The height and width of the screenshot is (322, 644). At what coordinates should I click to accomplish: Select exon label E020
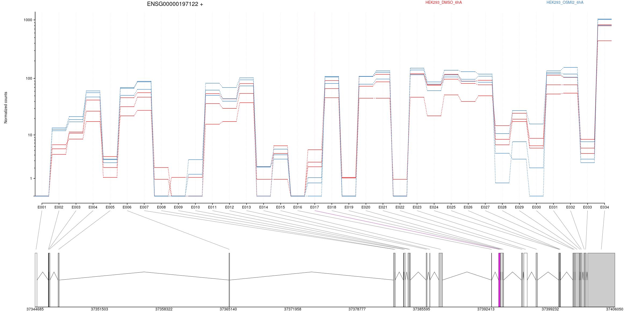coord(366,207)
